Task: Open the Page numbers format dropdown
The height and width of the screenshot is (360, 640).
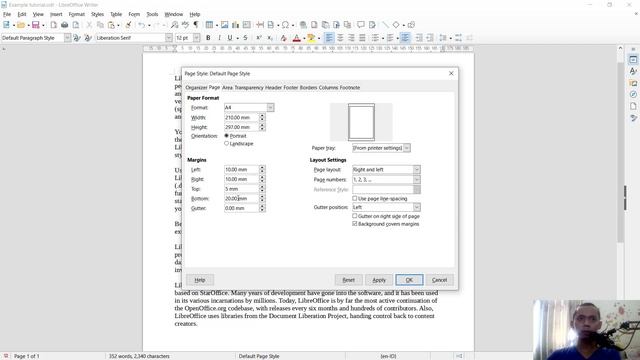Action: 417,180
